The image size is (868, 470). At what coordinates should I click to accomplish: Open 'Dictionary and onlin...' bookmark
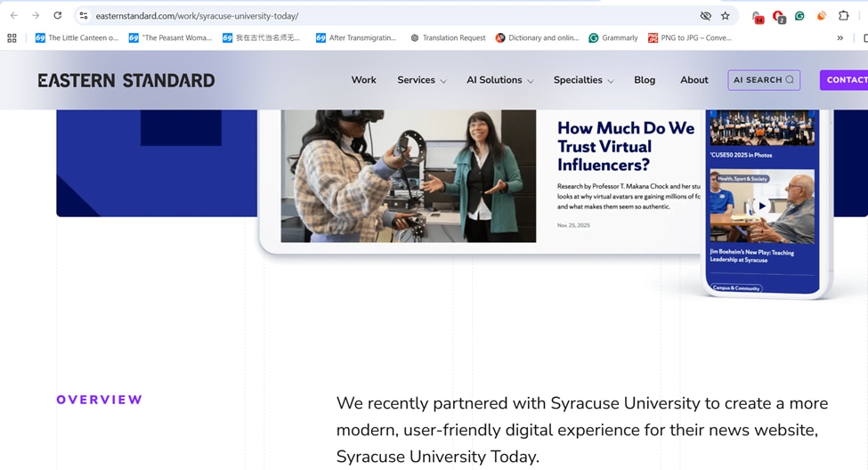click(x=538, y=37)
